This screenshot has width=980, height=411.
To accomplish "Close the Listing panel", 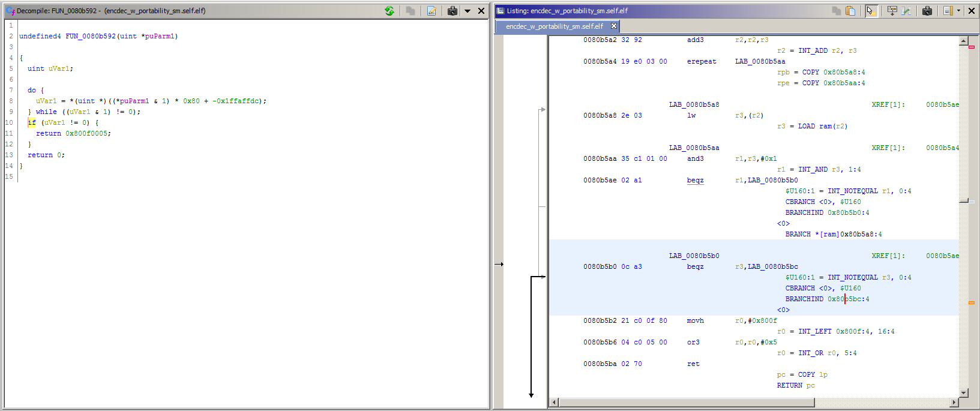I will point(972,11).
